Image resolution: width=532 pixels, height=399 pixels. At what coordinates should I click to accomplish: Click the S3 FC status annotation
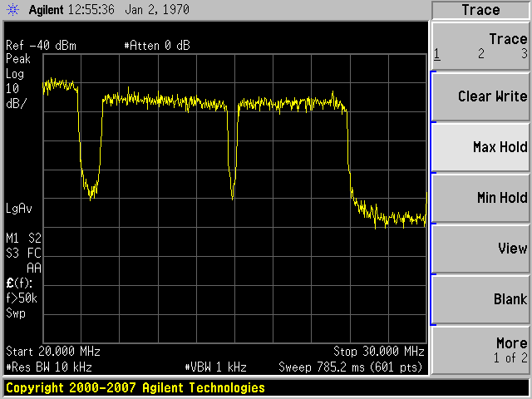tap(23, 253)
